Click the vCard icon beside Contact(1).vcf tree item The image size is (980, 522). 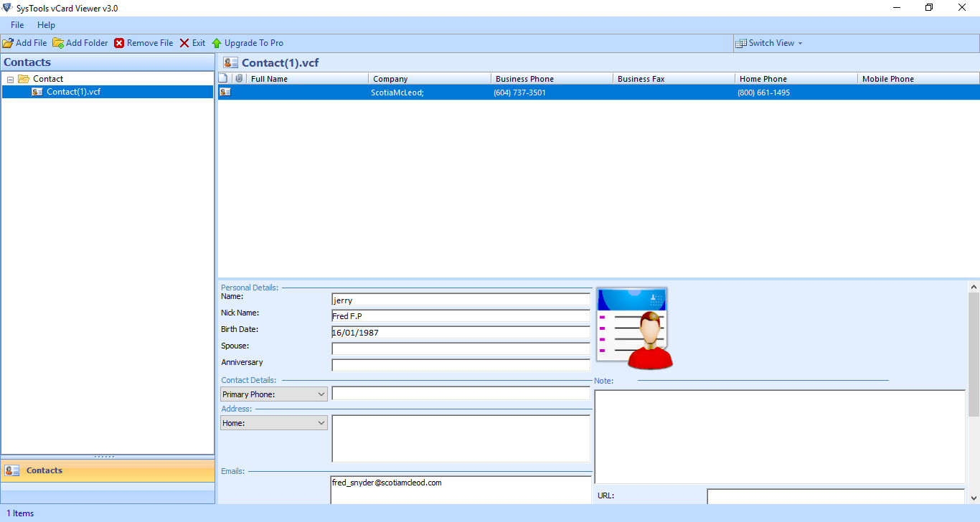pos(37,92)
